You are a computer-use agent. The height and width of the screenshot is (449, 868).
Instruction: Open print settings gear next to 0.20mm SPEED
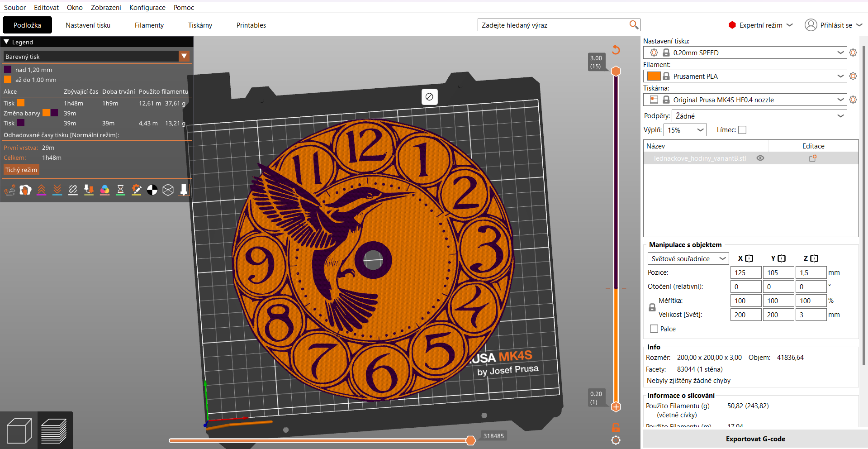coord(853,53)
